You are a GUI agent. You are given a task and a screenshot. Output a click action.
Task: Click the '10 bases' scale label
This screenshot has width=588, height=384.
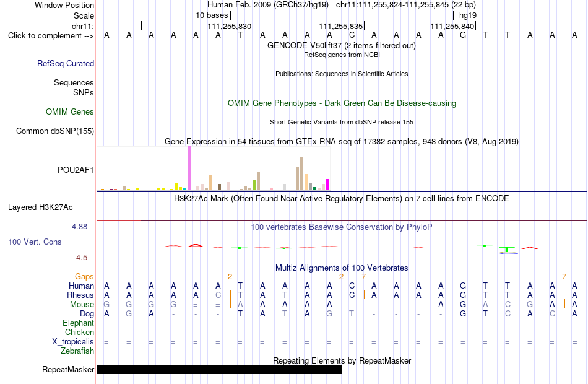(212, 15)
